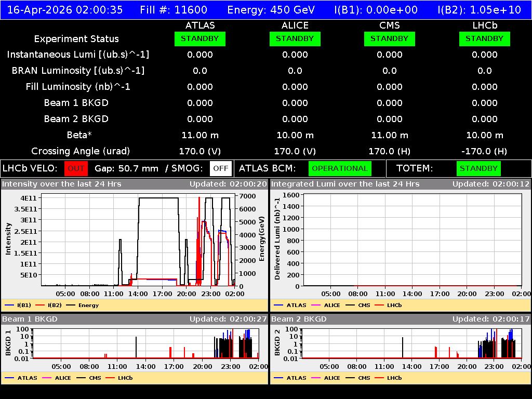Click the ATLAS STANDBY status indicator
Viewport: 532px width, 399px height.
click(200, 38)
